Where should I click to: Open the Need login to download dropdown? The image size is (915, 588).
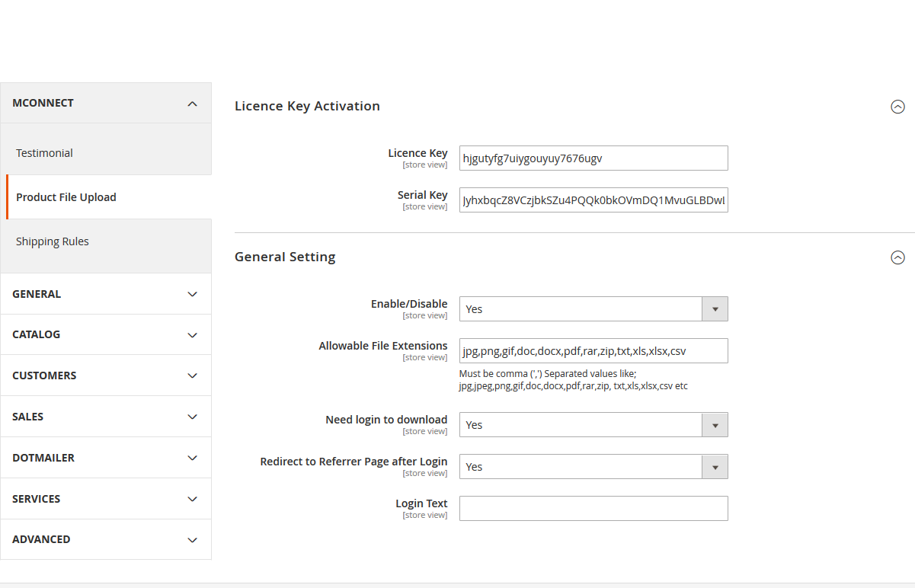coord(593,425)
